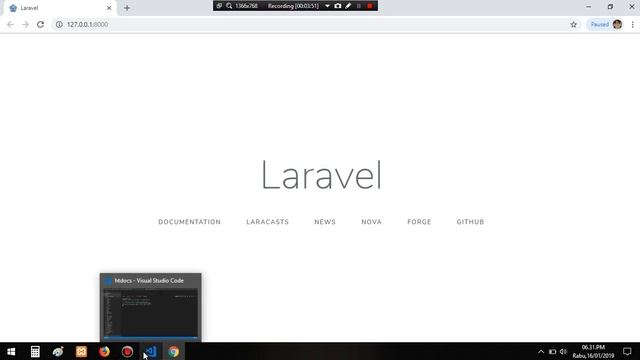
Task: Bookmark this page with the star icon
Action: point(573,24)
